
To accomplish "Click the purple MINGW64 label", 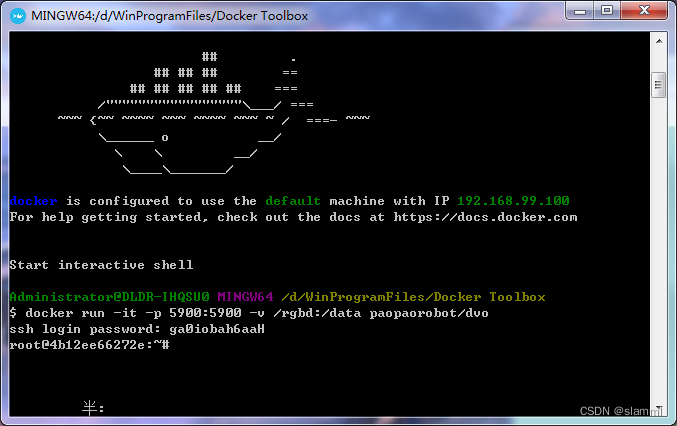I will pyautogui.click(x=245, y=297).
